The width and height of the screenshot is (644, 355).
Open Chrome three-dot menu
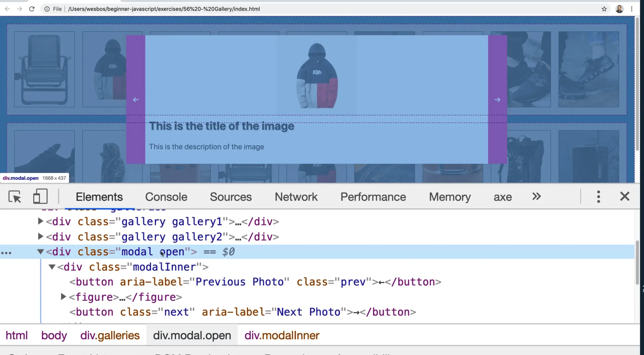[632, 9]
